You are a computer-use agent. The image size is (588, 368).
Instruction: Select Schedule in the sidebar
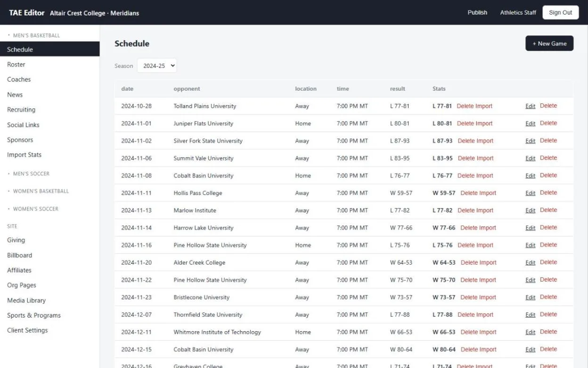49,49
